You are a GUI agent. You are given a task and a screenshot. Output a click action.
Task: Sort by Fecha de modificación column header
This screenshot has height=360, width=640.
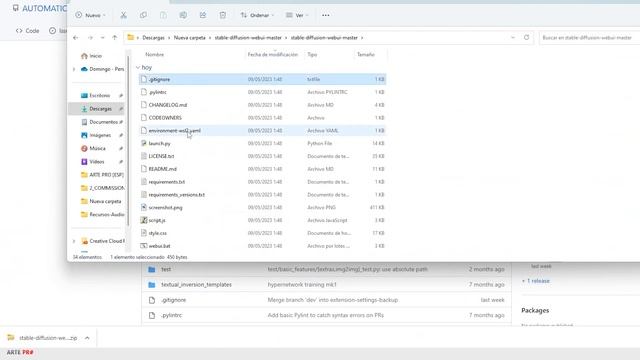273,54
